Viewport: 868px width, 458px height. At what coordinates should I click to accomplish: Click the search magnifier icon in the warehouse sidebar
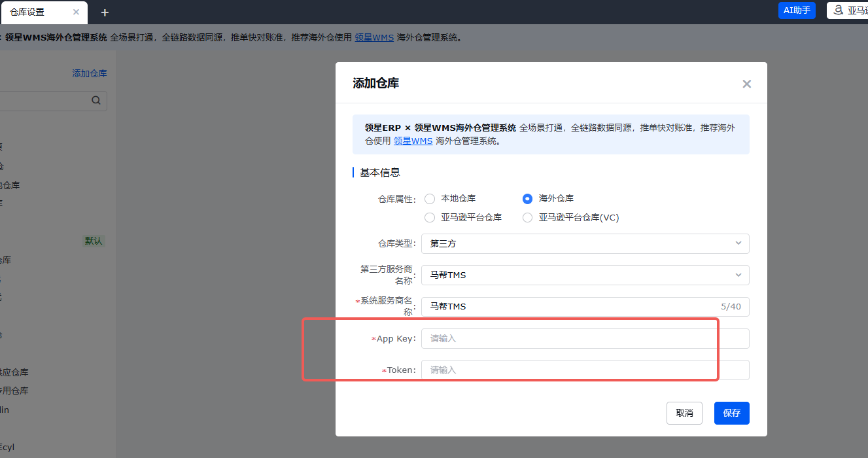[96, 101]
